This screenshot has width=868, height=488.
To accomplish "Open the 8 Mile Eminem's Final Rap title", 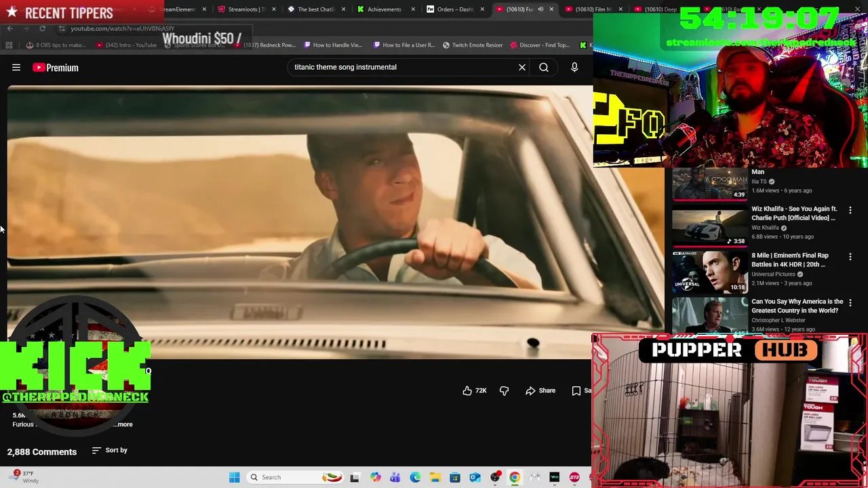I will 790,260.
